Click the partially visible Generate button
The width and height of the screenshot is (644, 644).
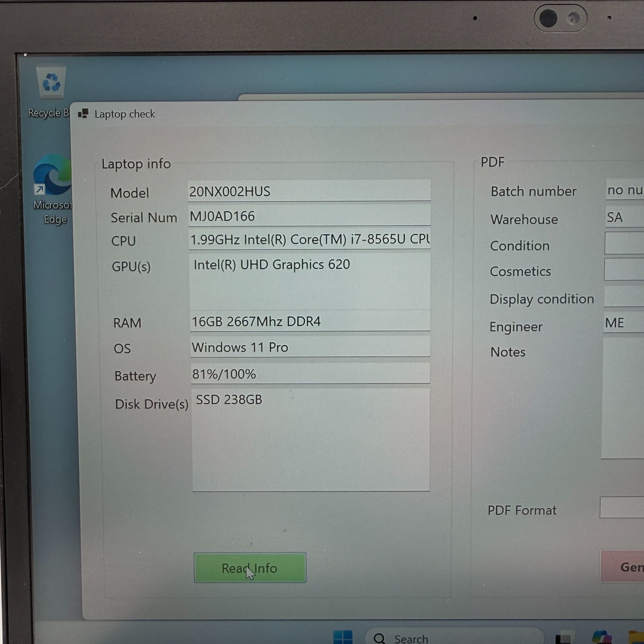point(622,566)
